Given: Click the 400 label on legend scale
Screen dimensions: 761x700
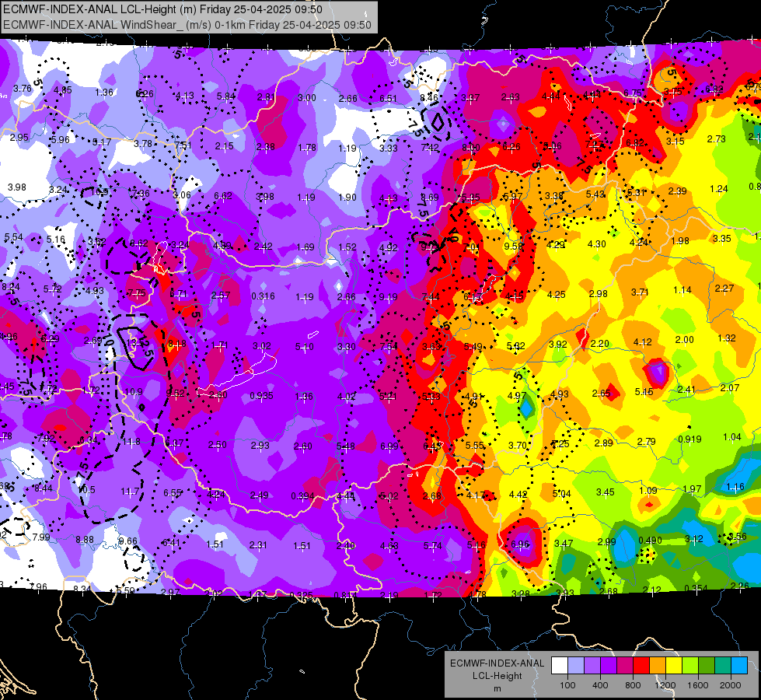Looking at the screenshot, I should point(600,685).
